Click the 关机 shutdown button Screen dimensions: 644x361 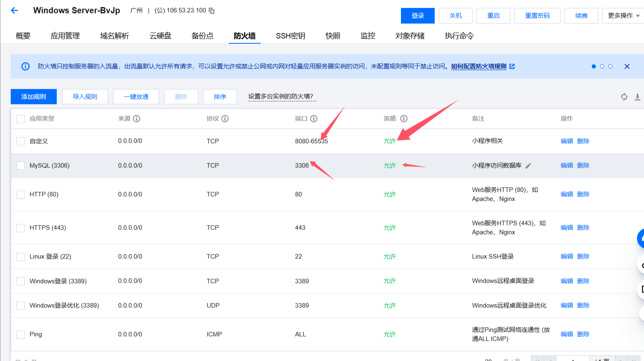point(456,16)
